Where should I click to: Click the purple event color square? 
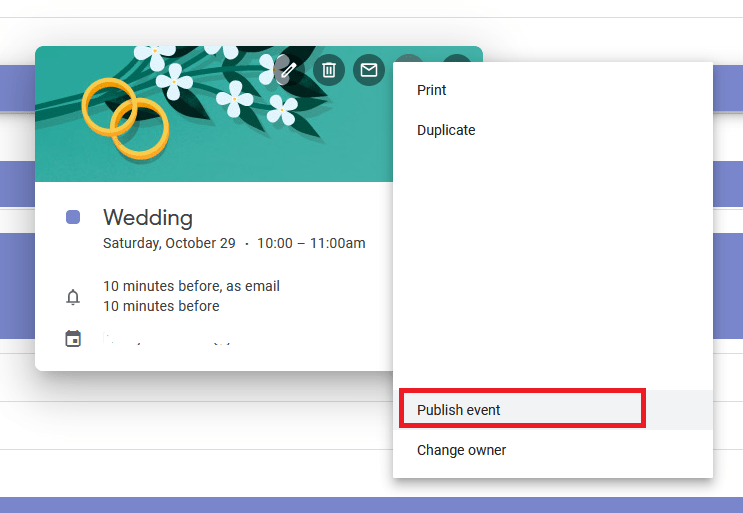coord(73,217)
